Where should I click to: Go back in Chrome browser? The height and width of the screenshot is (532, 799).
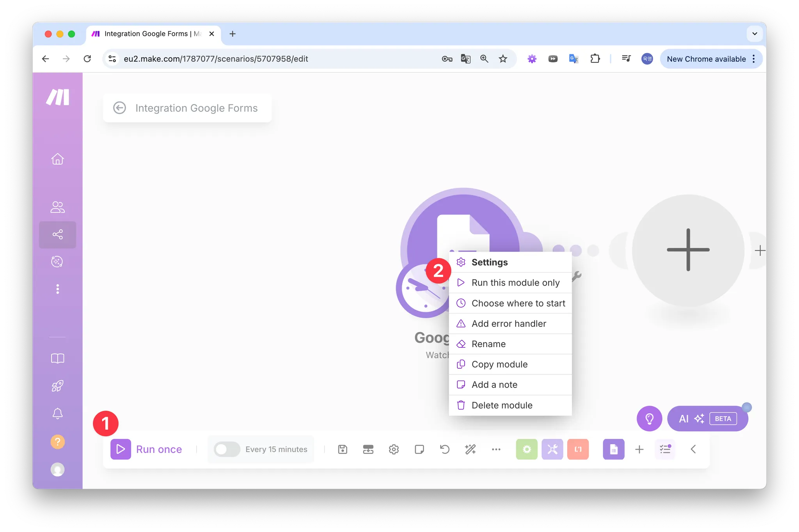click(x=46, y=59)
